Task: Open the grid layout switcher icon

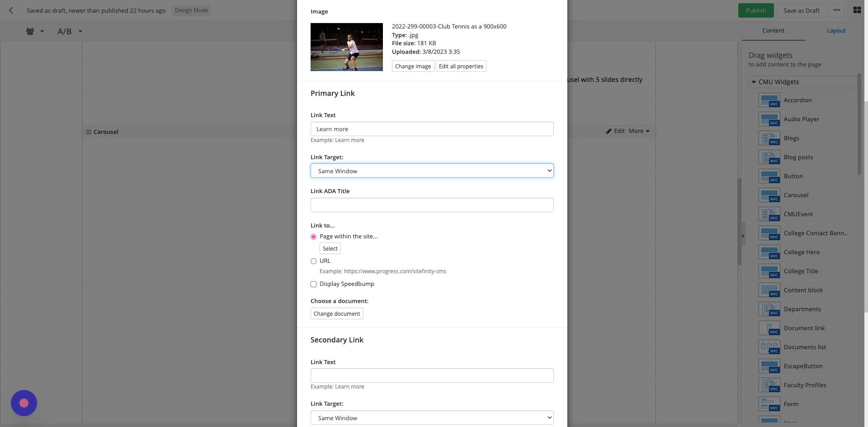Action: pos(857,10)
